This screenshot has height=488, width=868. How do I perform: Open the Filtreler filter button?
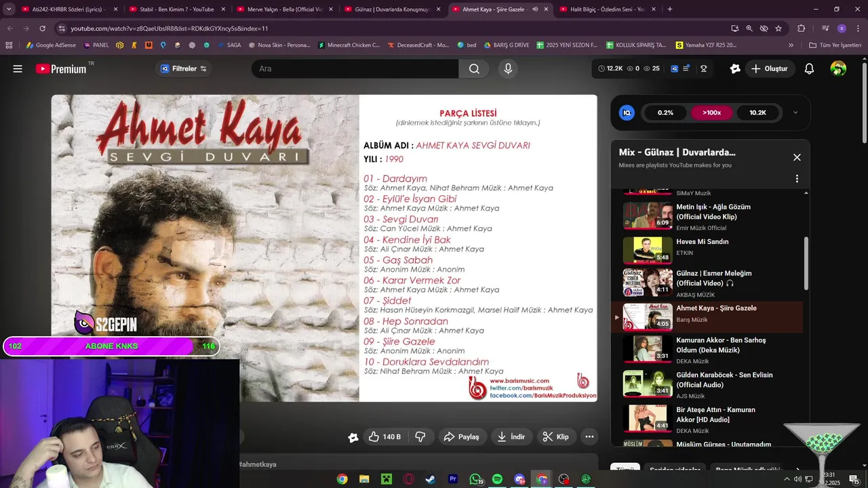tap(182, 68)
